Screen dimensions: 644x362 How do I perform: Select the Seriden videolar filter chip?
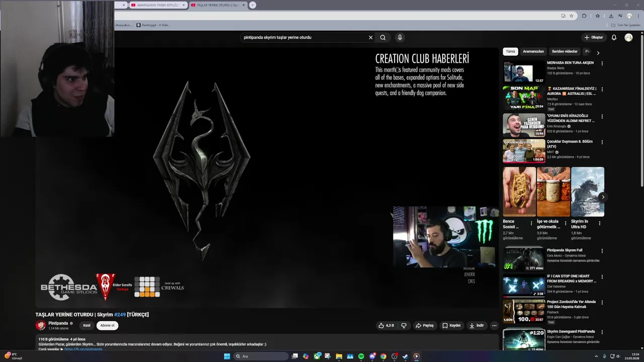tap(565, 51)
